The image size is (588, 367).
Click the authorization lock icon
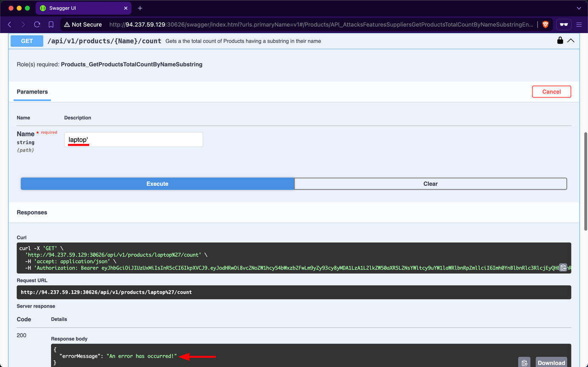[x=560, y=40]
